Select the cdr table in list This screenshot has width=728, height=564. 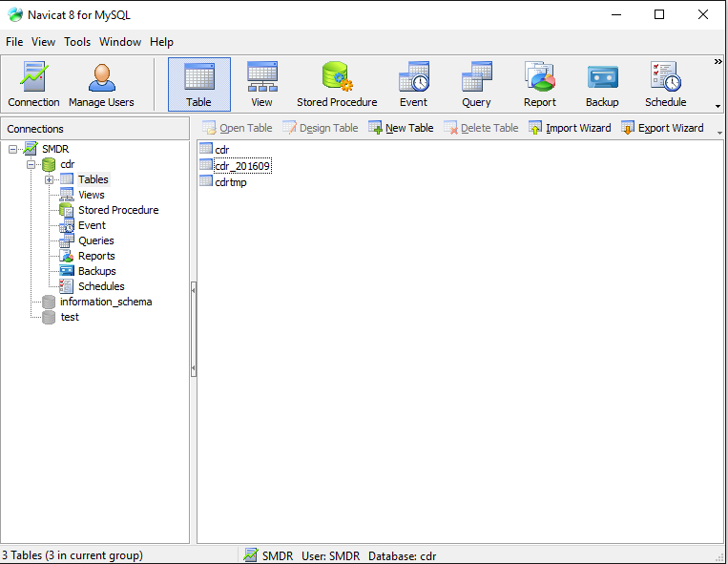(x=222, y=150)
